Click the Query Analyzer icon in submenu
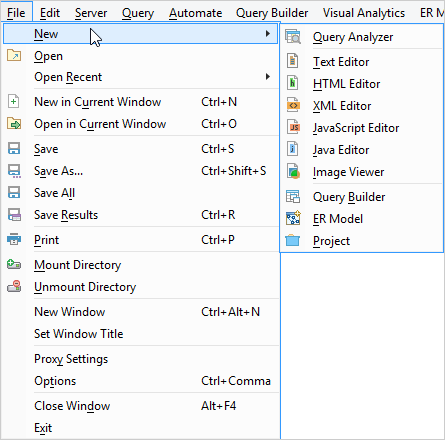Screen dimensions: 445x440 293,37
